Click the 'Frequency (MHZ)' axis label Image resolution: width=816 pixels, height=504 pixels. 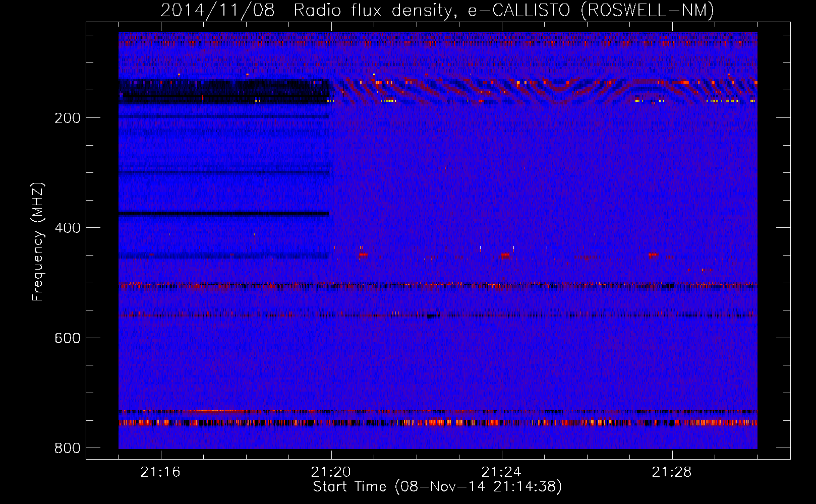coord(38,241)
